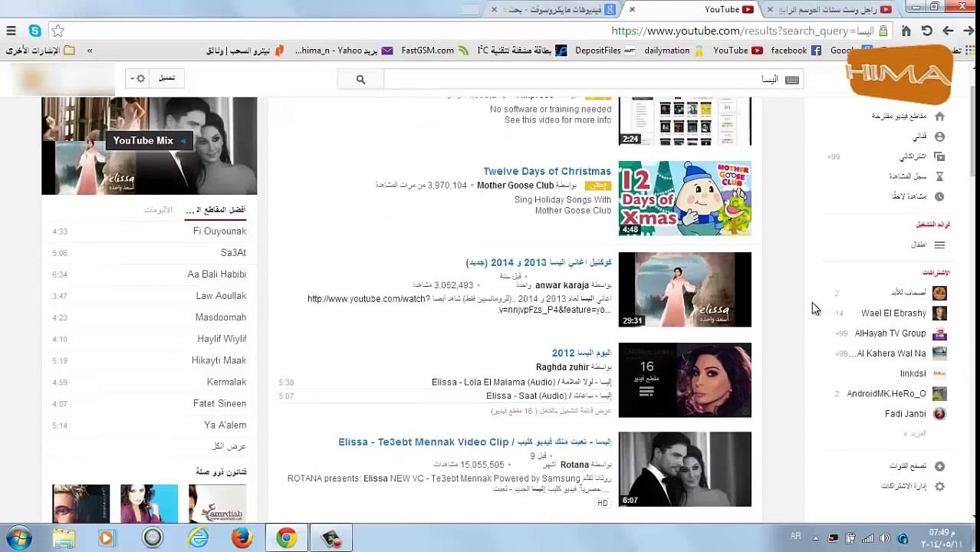Open the Twelve Days of Christmas title link
980x552 pixels.
click(547, 171)
